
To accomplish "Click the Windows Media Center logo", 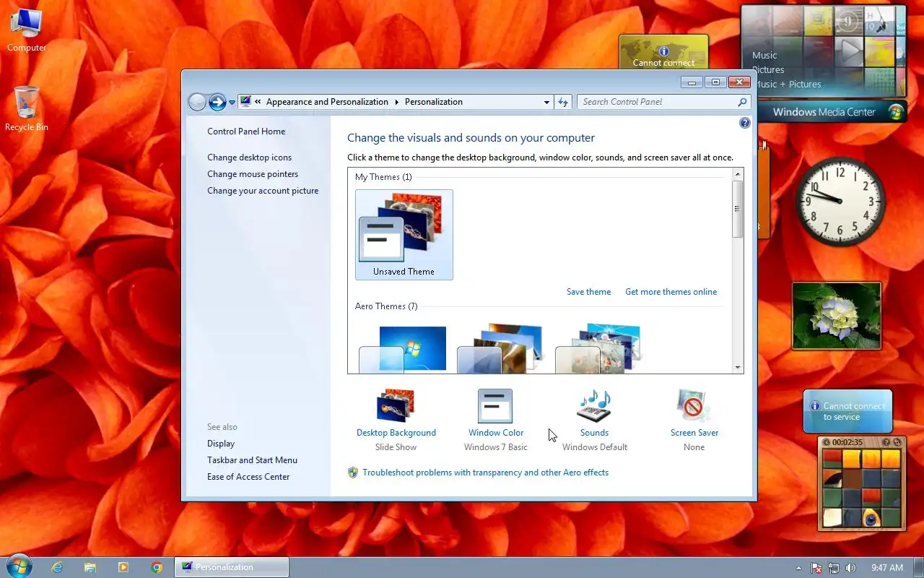I will (x=896, y=112).
